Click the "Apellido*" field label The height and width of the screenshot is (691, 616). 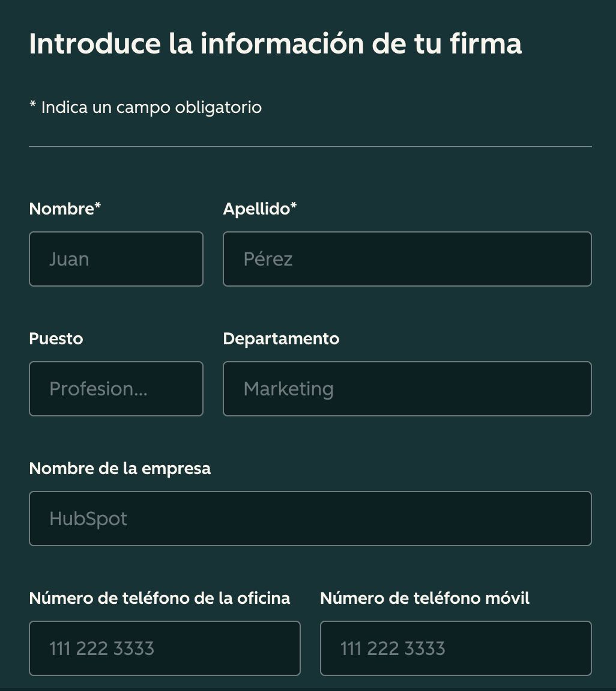[259, 209]
